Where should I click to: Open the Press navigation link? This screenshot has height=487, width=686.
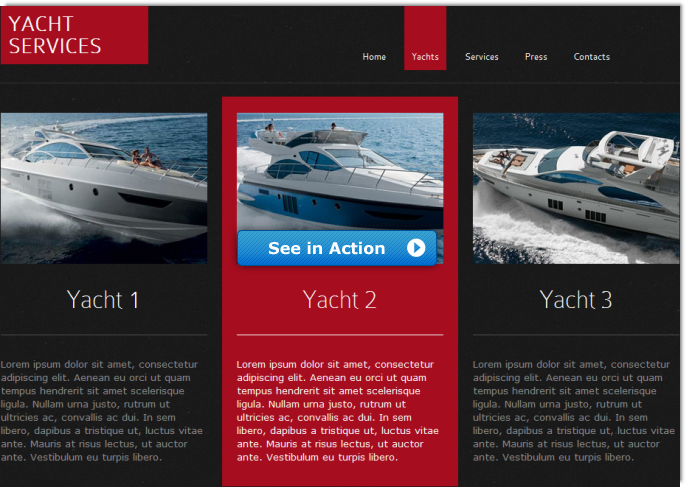click(536, 57)
